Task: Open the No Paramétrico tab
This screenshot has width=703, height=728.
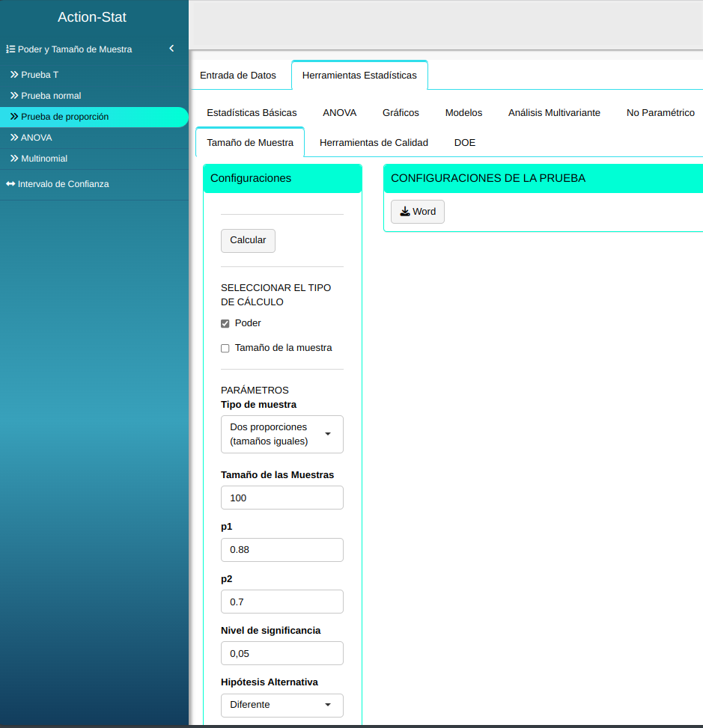Action: click(660, 113)
